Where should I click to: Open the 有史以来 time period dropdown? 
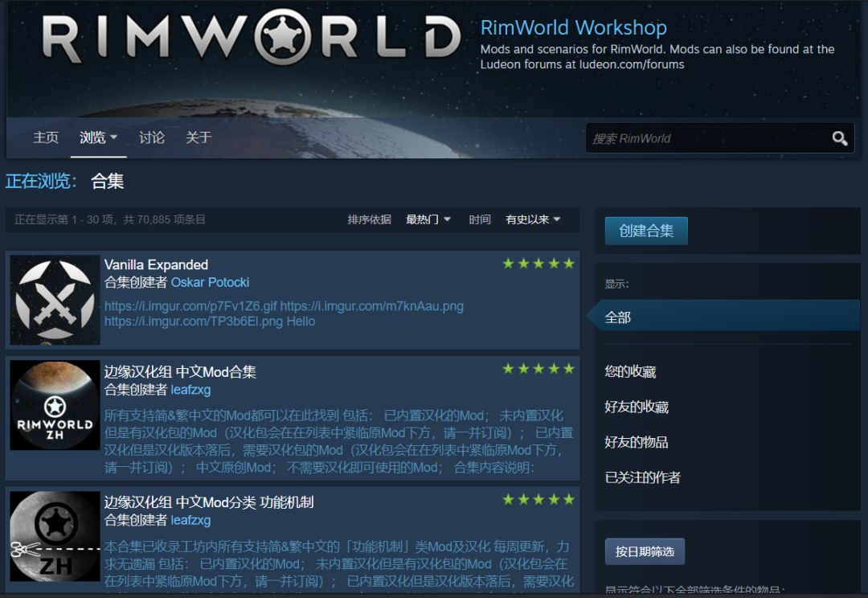[533, 219]
